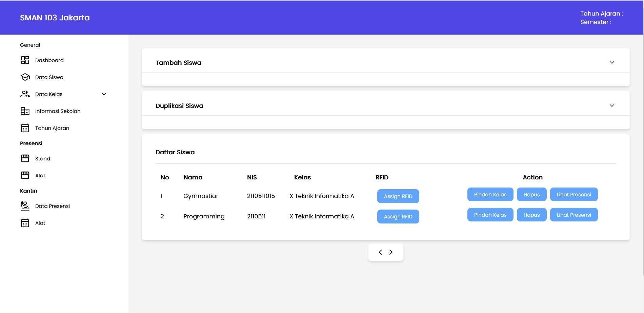Click the RFID column header
Image resolution: width=644 pixels, height=313 pixels.
382,177
